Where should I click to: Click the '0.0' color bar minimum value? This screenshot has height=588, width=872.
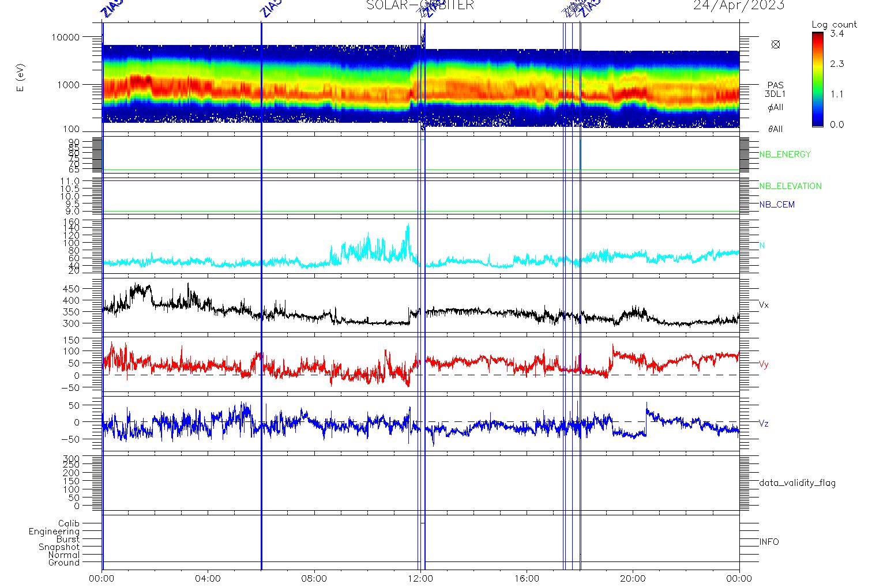[837, 125]
